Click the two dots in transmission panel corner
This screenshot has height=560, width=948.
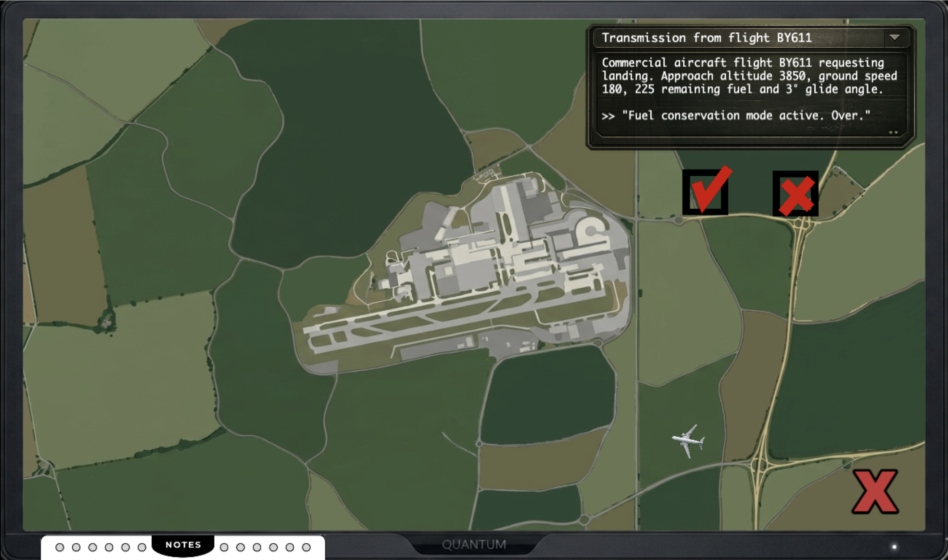click(893, 132)
